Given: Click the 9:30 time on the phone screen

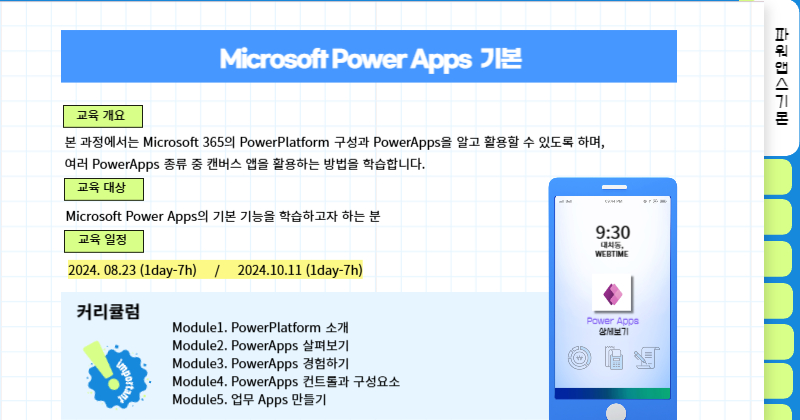Looking at the screenshot, I should click(613, 233).
